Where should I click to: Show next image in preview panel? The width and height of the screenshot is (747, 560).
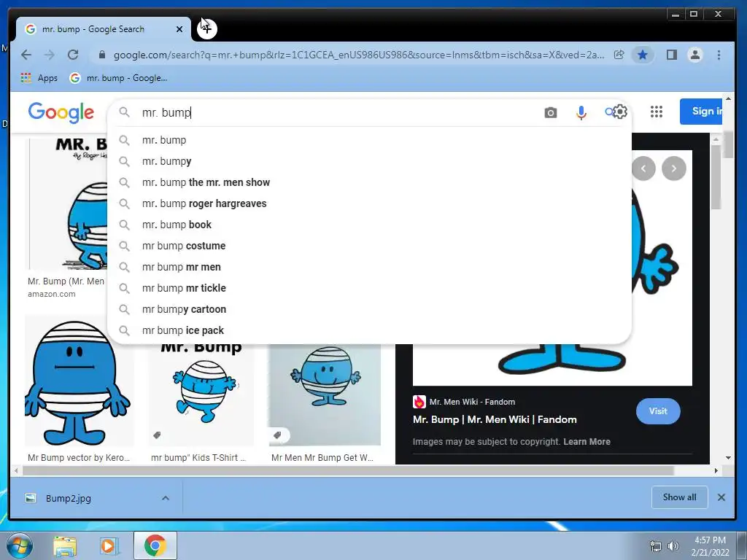673,168
